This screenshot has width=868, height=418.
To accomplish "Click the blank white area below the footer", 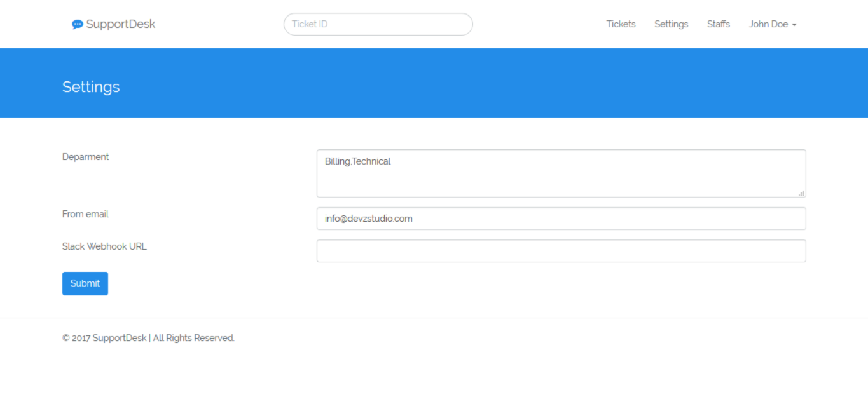I will 434,388.
